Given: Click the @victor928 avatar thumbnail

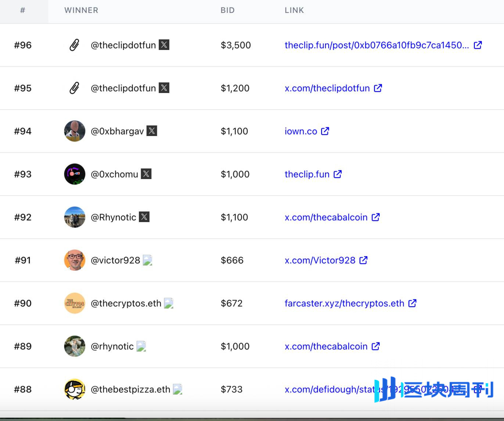Looking at the screenshot, I should [x=75, y=260].
